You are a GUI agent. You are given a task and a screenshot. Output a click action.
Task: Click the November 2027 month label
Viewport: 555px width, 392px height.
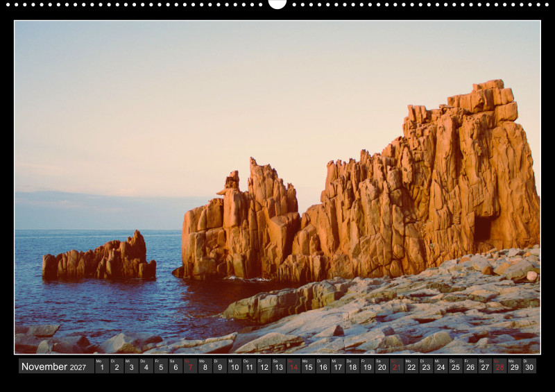pyautogui.click(x=54, y=366)
